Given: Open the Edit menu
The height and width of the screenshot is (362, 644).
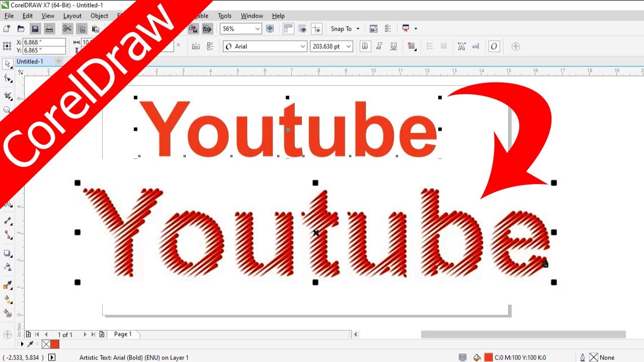Looking at the screenshot, I should (x=28, y=16).
